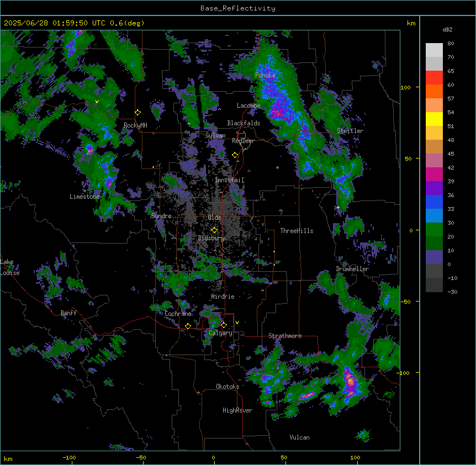476x465 pixels.
Task: Select the Airdrie label
Action: click(x=223, y=297)
